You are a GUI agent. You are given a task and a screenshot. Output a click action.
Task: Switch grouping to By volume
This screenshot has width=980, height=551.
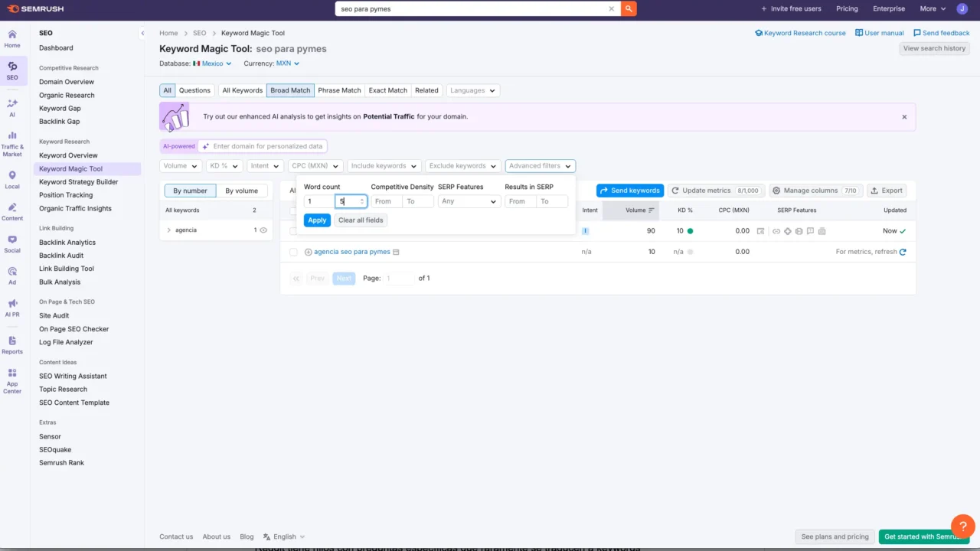point(241,191)
